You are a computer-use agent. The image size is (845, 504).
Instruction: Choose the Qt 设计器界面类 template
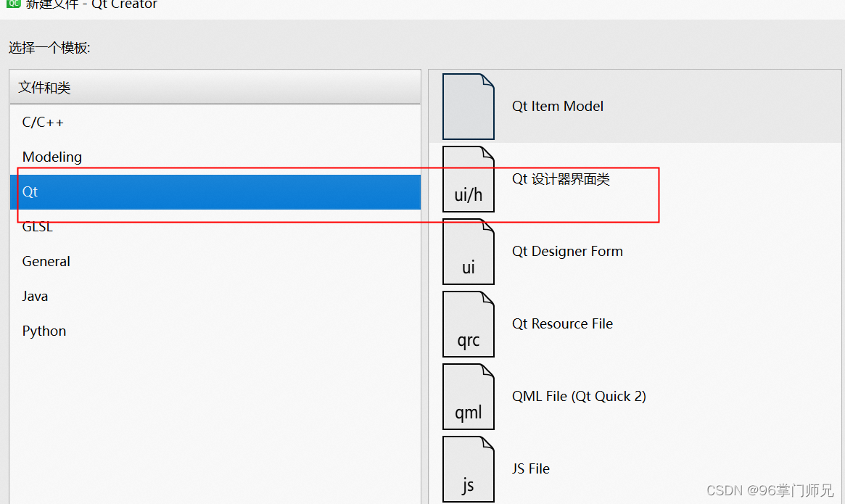click(x=564, y=178)
